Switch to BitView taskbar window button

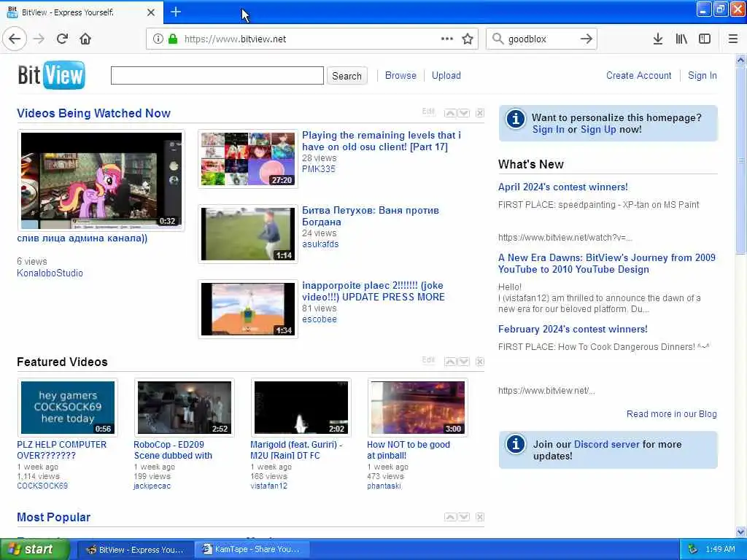[135, 550]
